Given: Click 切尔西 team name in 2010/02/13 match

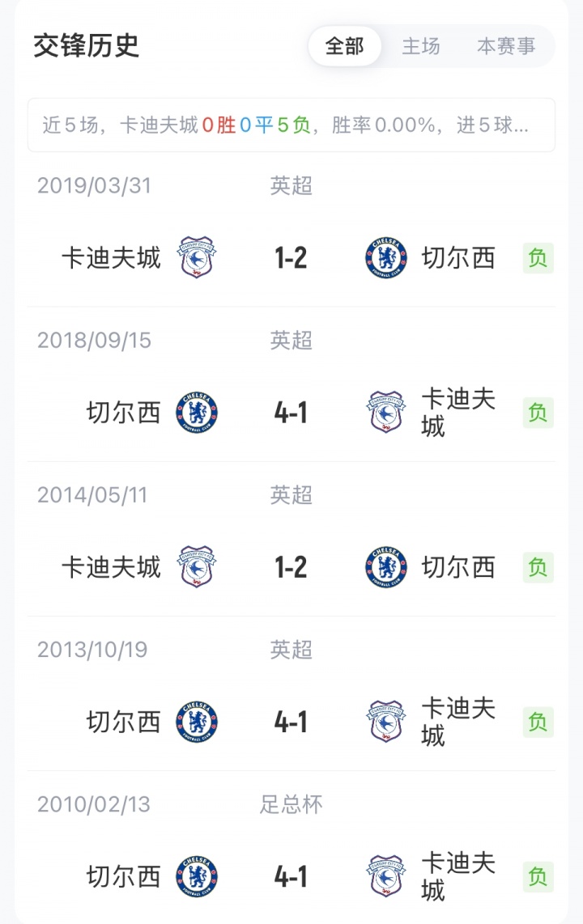Looking at the screenshot, I should tap(124, 876).
